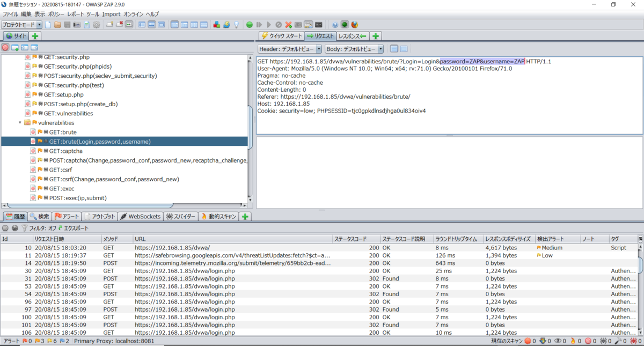Open the ポリシー menu
Viewport: 644px width, 346px height.
[56, 14]
